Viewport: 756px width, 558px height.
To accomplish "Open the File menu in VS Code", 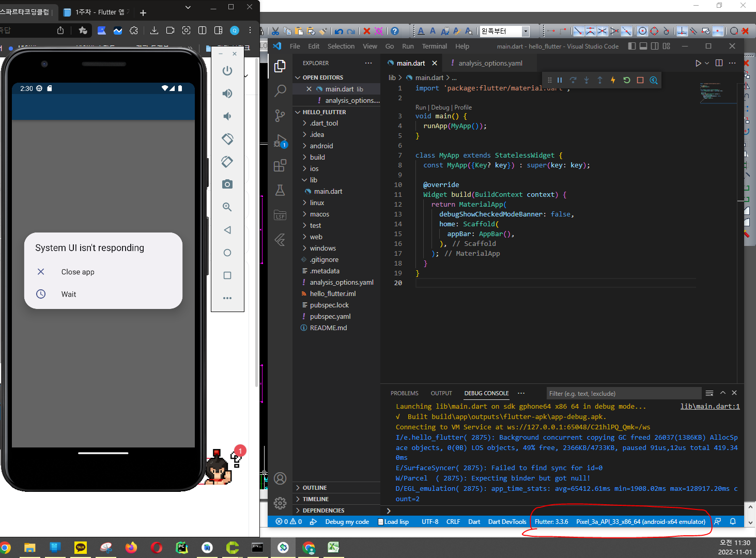I will pyautogui.click(x=295, y=46).
